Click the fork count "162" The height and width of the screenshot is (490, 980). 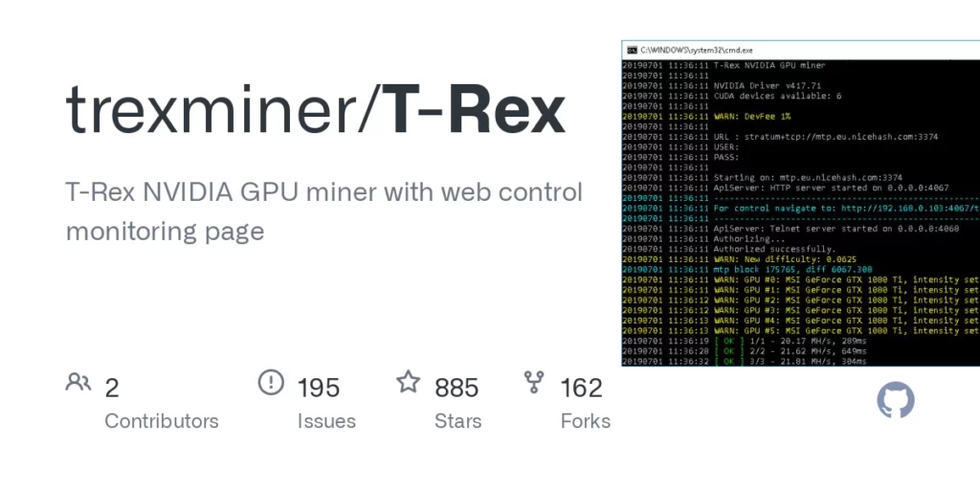pyautogui.click(x=581, y=389)
